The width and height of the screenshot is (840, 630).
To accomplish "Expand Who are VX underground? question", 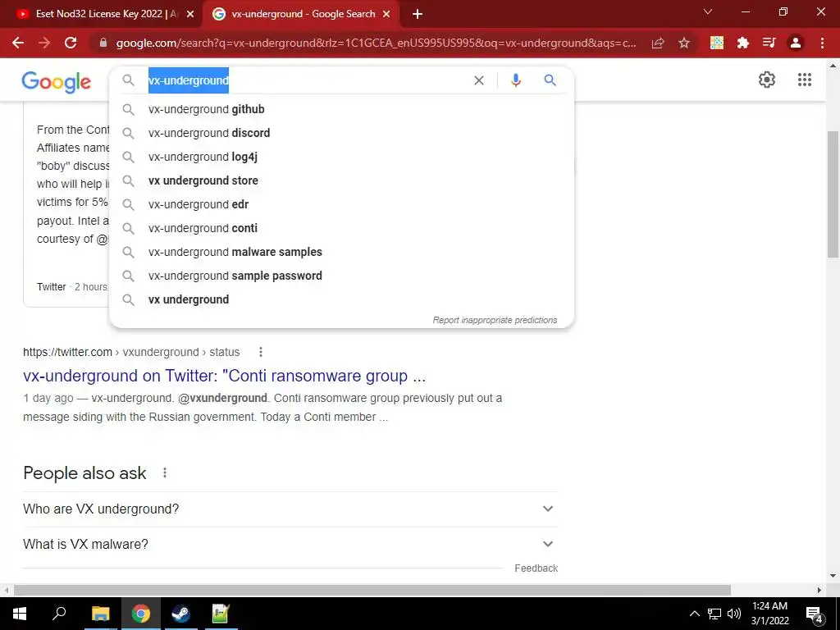I will coord(290,509).
